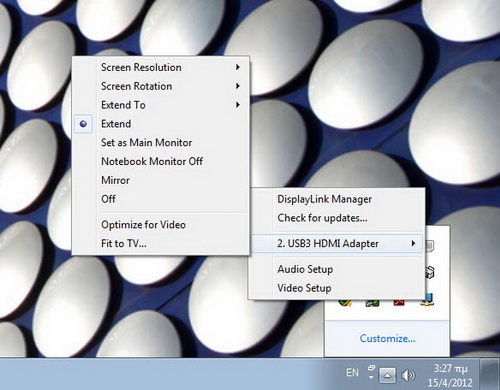This screenshot has width=500, height=390.
Task: Collapse hidden icons with tray arrow button
Action: (387, 376)
